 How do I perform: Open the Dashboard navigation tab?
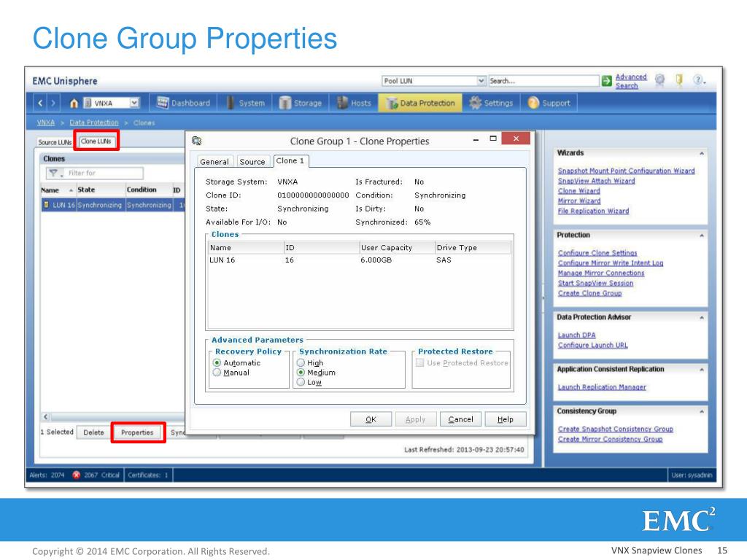[183, 103]
